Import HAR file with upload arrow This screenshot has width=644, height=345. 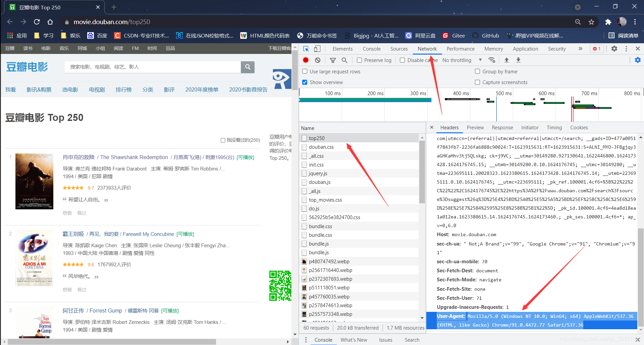[506, 60]
